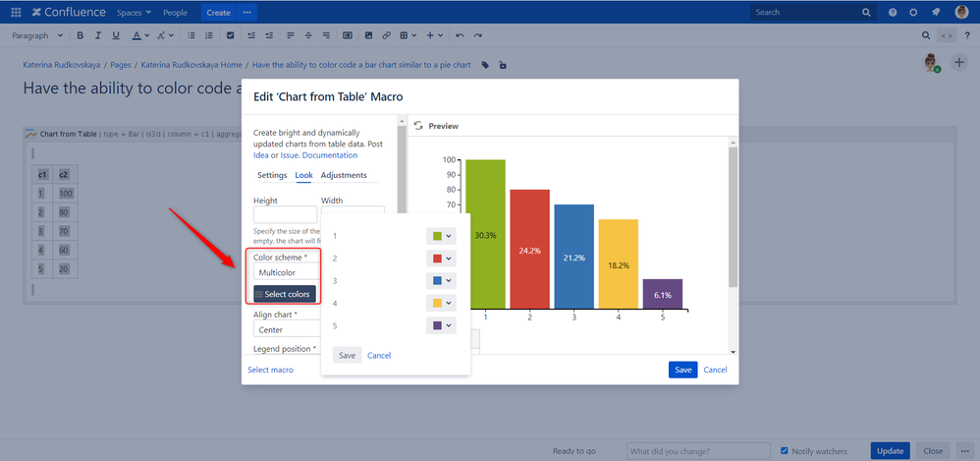Viewport: 980px width, 461px height.
Task: Insert a link
Action: tap(386, 35)
